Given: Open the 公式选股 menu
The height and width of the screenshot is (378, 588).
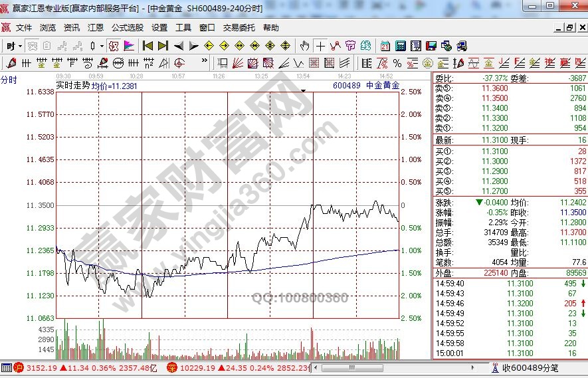Looking at the screenshot, I should click(x=127, y=28).
